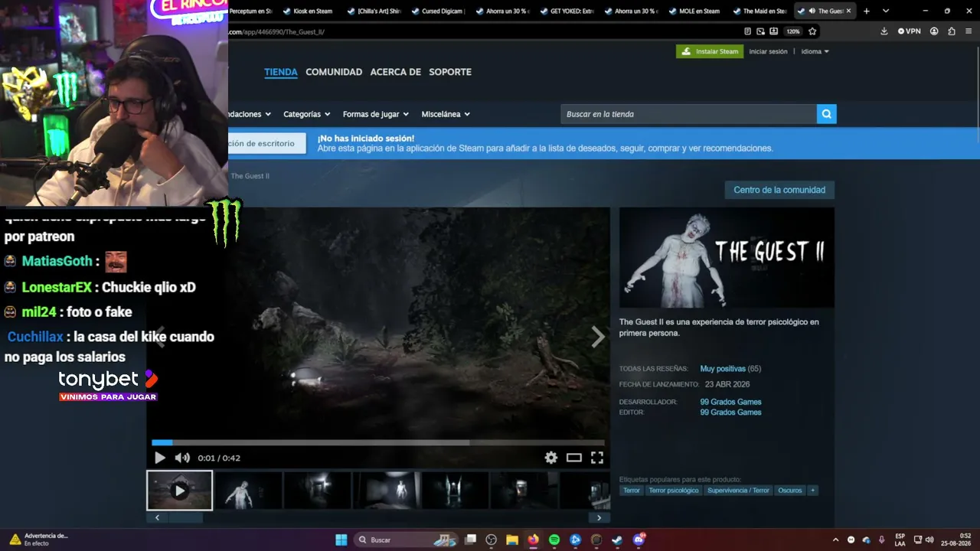Click The Guest II header image
980x551 pixels.
pyautogui.click(x=727, y=258)
